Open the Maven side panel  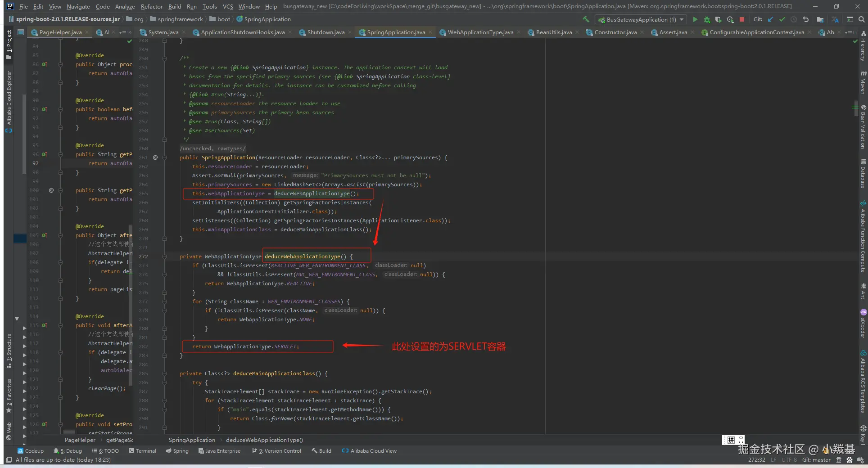(x=863, y=82)
